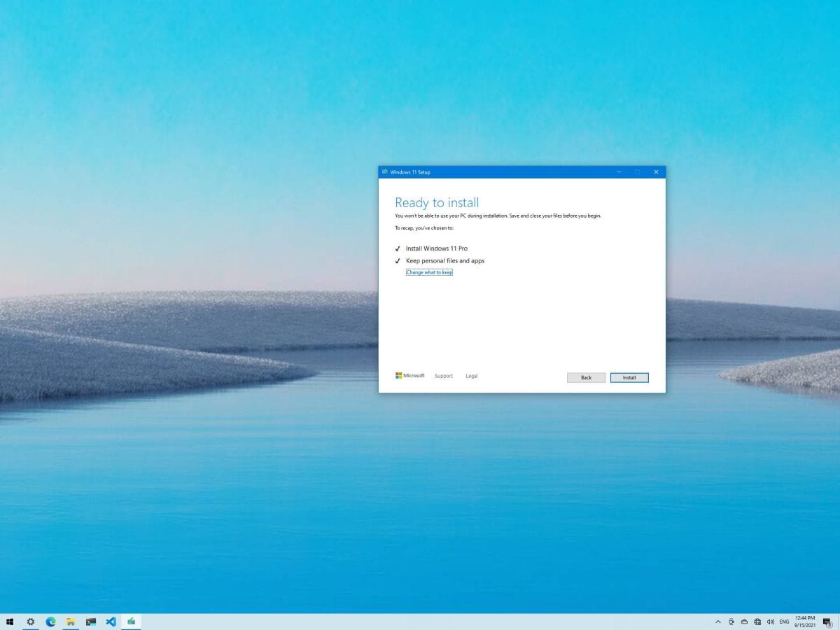Click the Install button
The image size is (840, 630).
629,377
